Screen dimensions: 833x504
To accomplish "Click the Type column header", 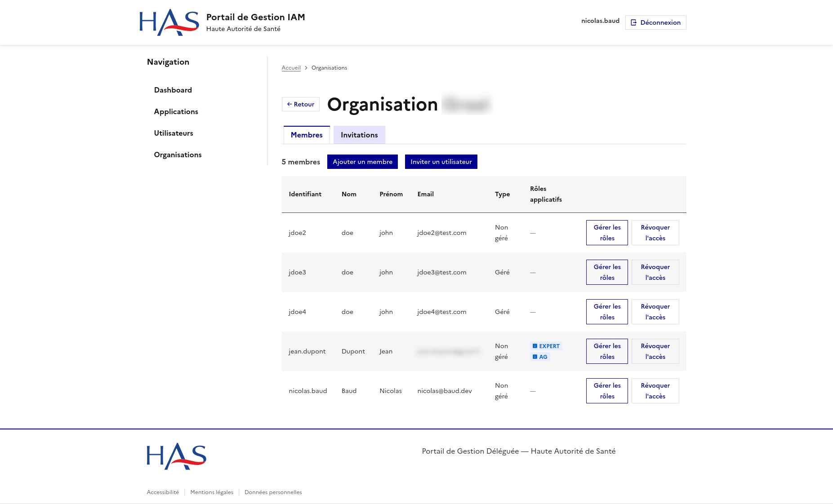I will (503, 194).
